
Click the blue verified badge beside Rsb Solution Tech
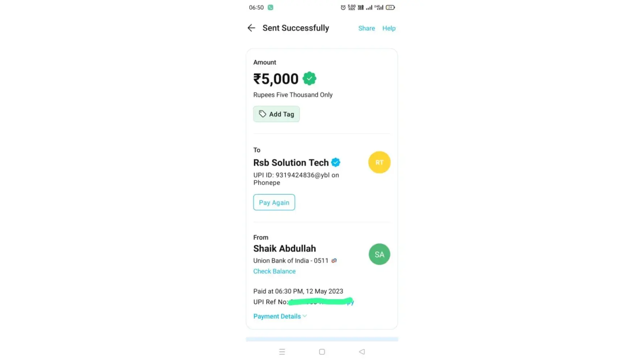(336, 163)
